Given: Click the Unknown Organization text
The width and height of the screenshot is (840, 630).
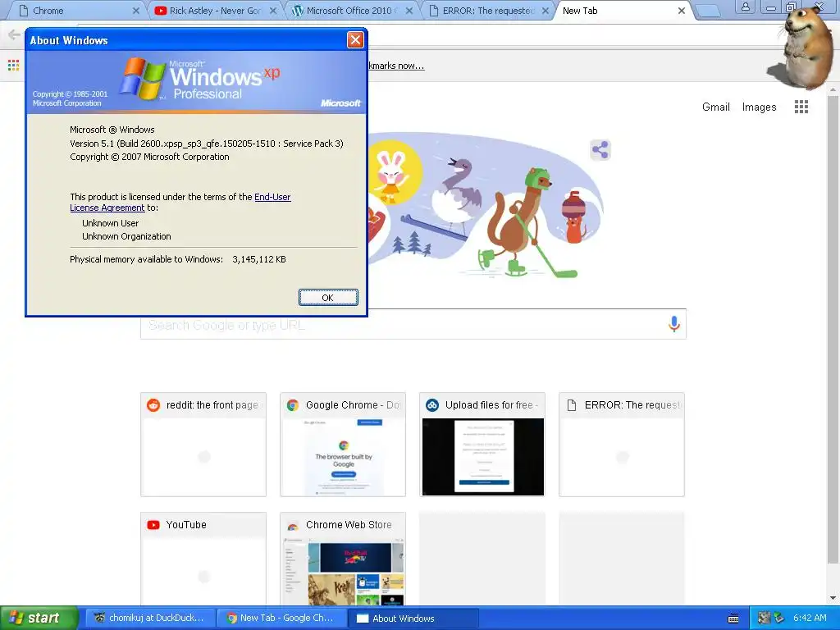Looking at the screenshot, I should 126,236.
